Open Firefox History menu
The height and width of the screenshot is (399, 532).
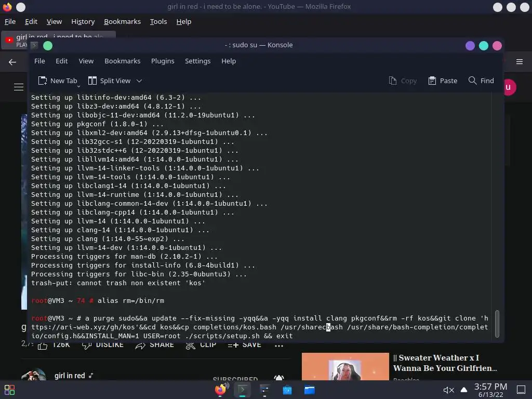click(83, 21)
